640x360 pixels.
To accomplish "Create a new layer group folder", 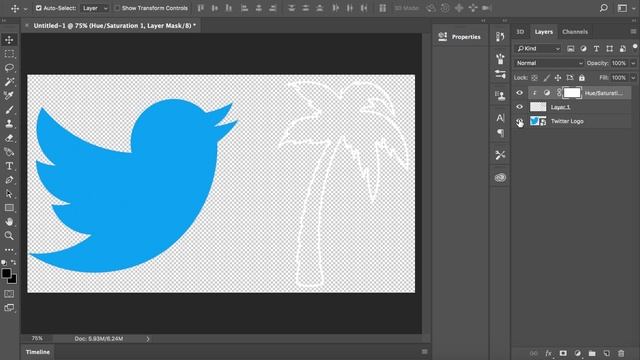I will [x=592, y=353].
